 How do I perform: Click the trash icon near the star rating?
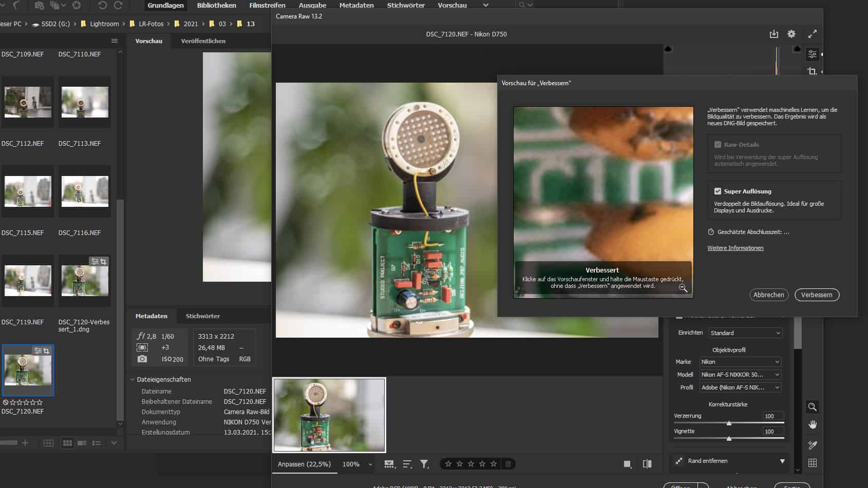pos(508,463)
